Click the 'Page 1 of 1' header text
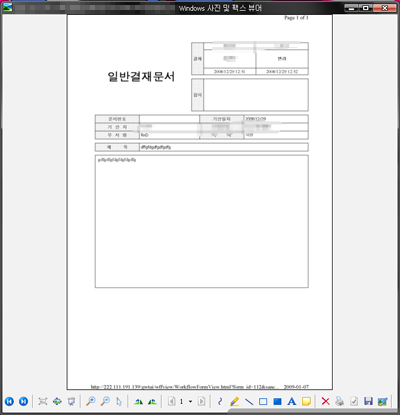 click(x=296, y=18)
